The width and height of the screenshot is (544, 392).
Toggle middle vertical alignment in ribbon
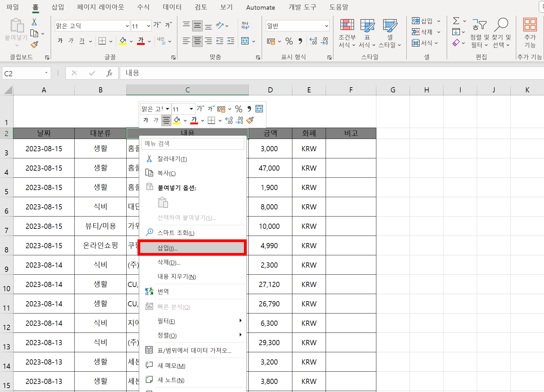[197, 26]
